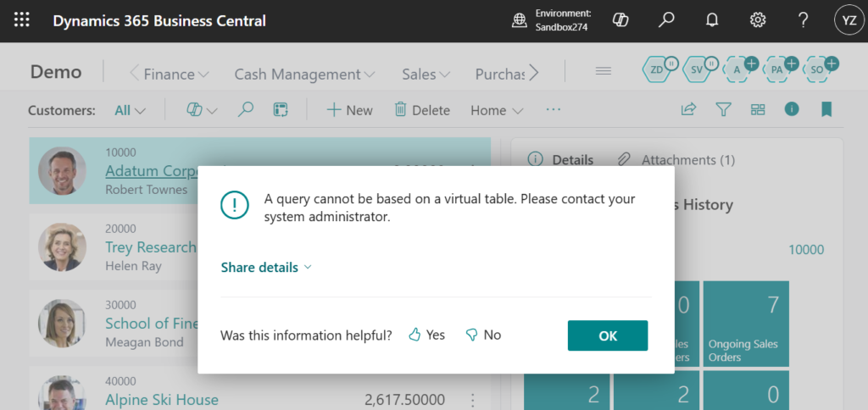
Task: Open the Cash Management menu
Action: tap(304, 74)
